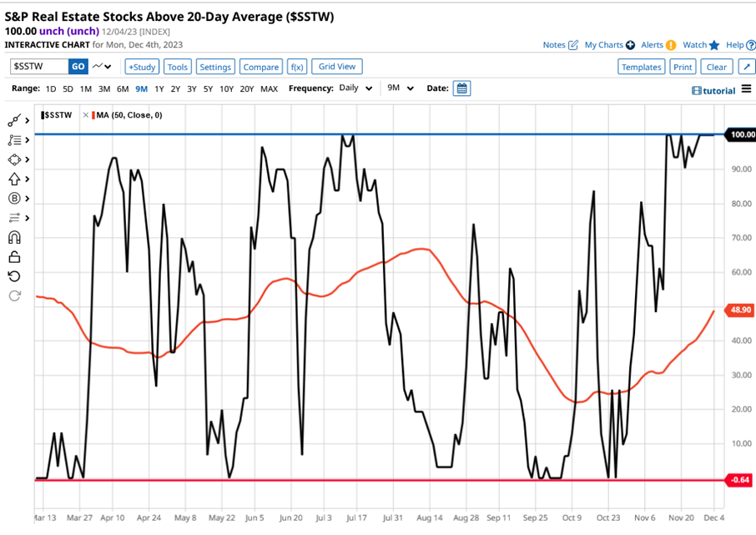Click the red -0.64 axis label
Screen dimensions: 756x535
click(x=738, y=480)
